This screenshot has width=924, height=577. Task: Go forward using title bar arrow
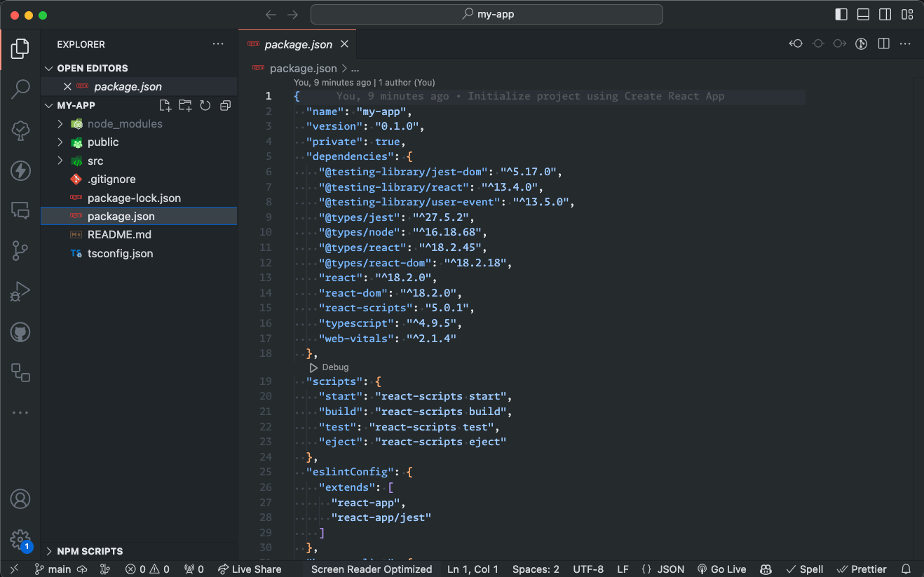coord(293,14)
